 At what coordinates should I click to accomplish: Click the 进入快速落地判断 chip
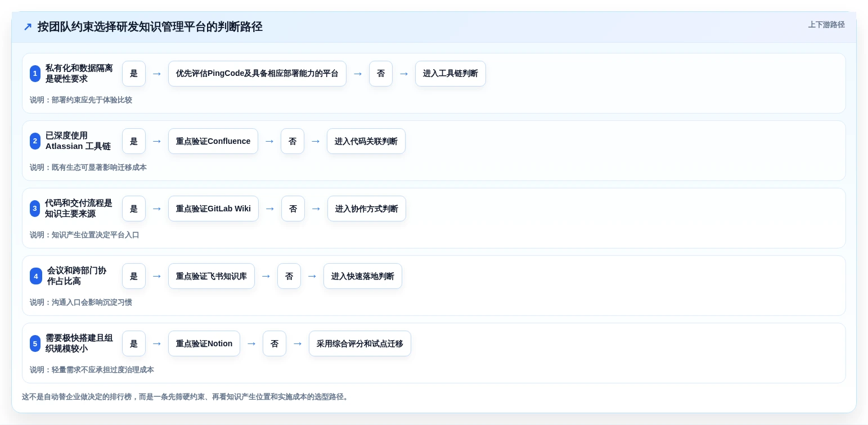coord(363,276)
